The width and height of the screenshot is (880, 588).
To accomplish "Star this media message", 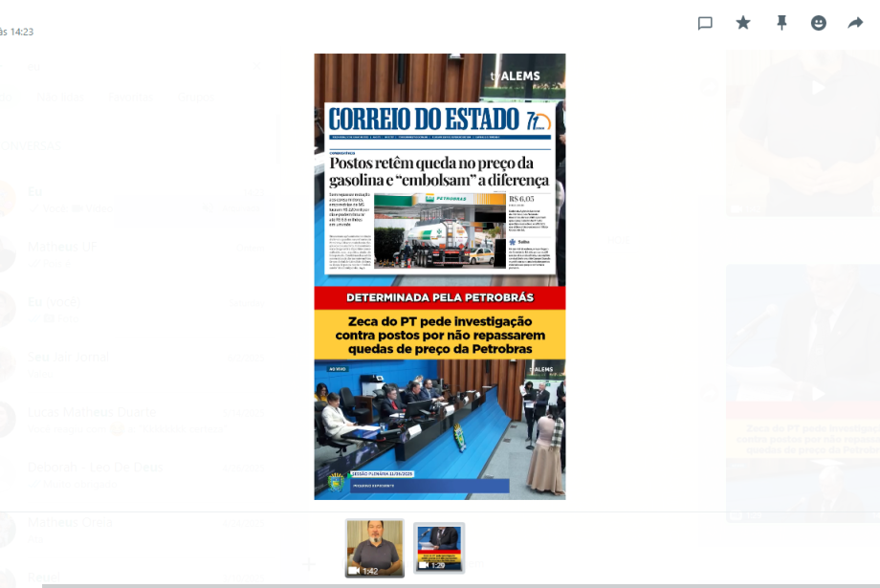I will pyautogui.click(x=743, y=23).
